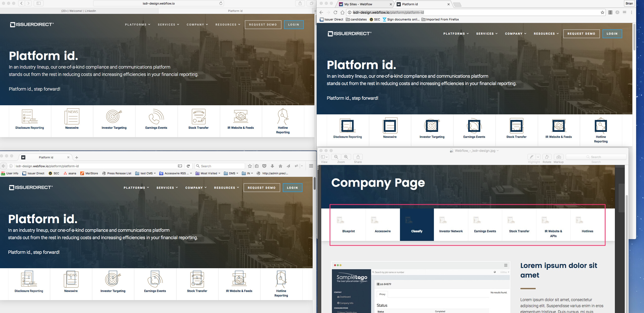Click REQUEST DEMO in Chrome window
This screenshot has height=313, width=644.
click(581, 34)
